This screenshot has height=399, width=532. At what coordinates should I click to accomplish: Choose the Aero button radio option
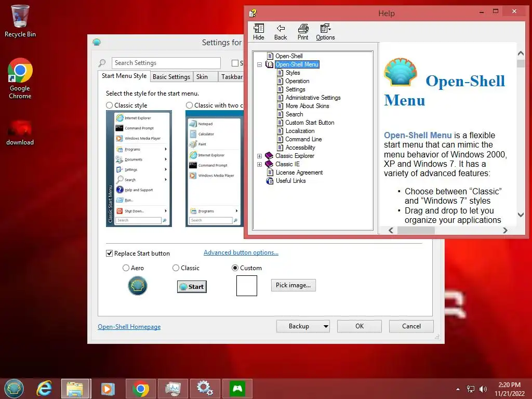tap(126, 268)
